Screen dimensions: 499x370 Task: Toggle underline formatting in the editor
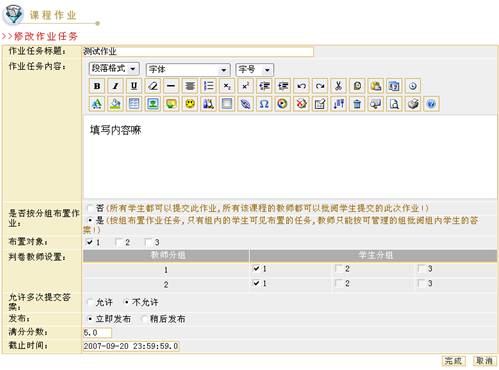pos(134,86)
